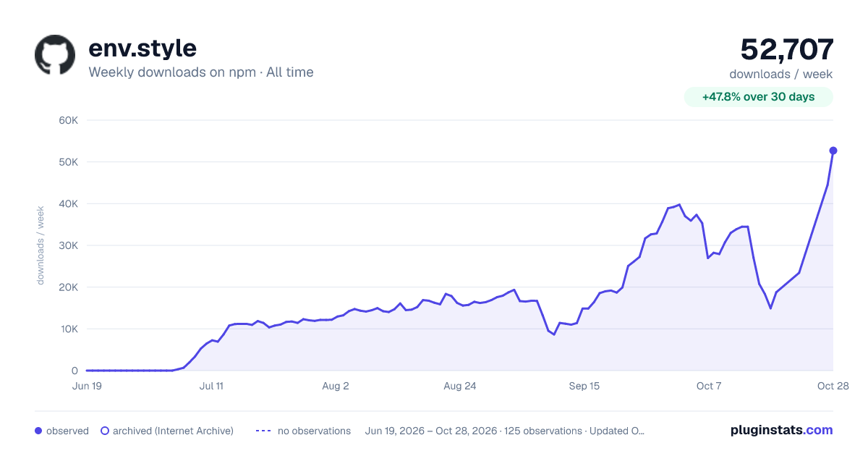Click the 10K y-axis label
The height and width of the screenshot is (456, 868).
[68, 329]
